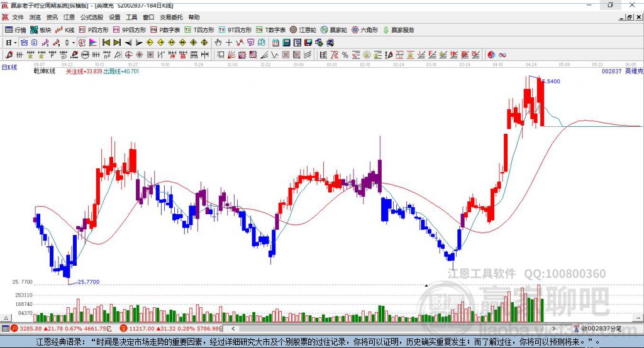This screenshot has width=644, height=348.
Task: Open the P数字表 number table
Action: tap(165, 30)
